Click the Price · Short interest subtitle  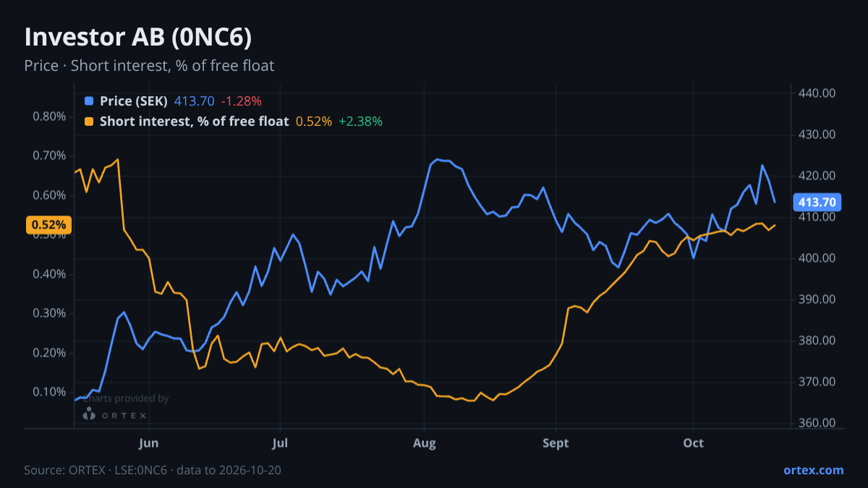(149, 66)
